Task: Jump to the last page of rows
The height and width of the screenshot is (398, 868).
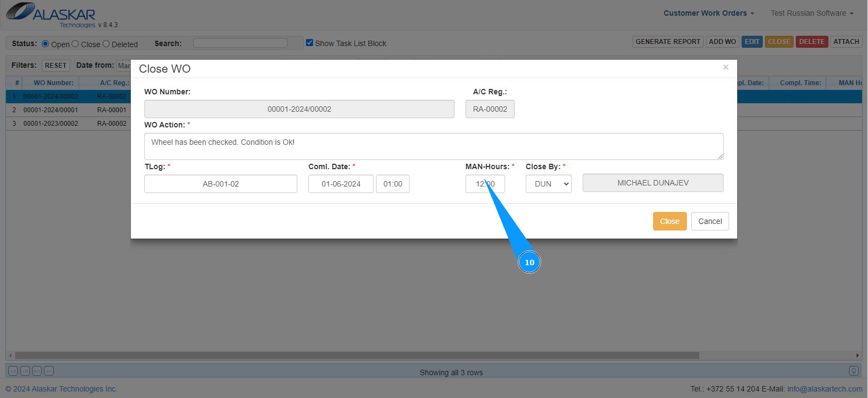Action: [49, 371]
